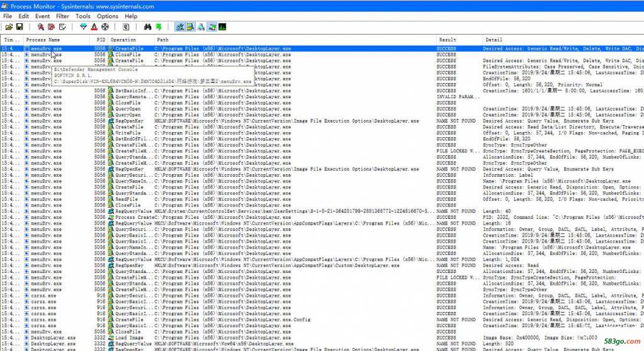Clear the display with the Clear icon
644x351 pixels.
(62, 27)
